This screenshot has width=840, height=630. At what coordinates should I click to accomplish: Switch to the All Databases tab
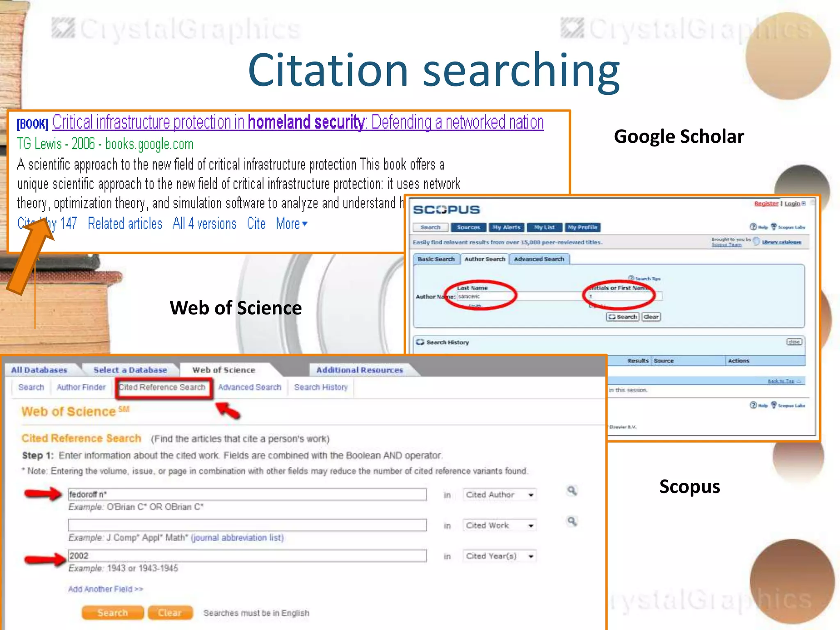[x=39, y=370]
